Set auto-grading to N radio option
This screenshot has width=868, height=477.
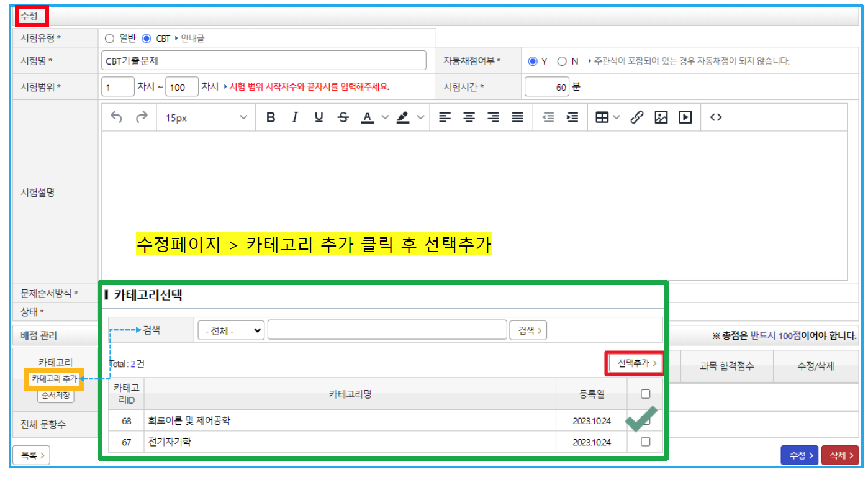(562, 61)
